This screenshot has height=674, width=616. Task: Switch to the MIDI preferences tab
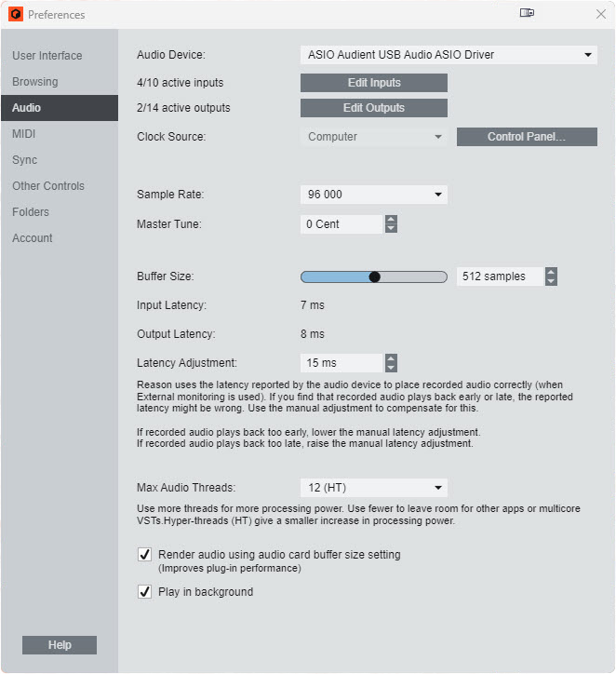(24, 134)
